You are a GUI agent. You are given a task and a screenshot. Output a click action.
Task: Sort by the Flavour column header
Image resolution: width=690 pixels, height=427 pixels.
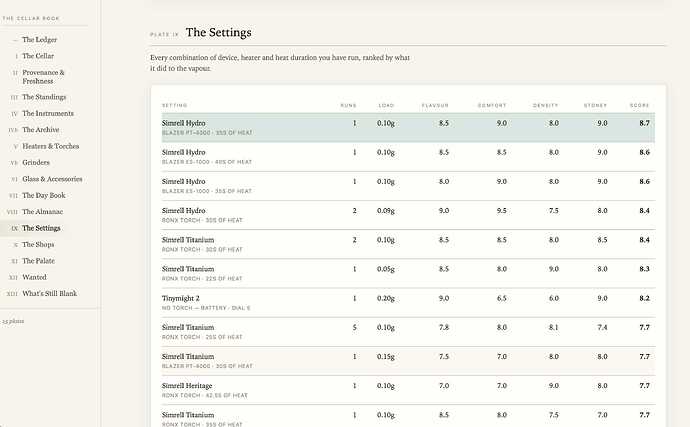point(435,105)
